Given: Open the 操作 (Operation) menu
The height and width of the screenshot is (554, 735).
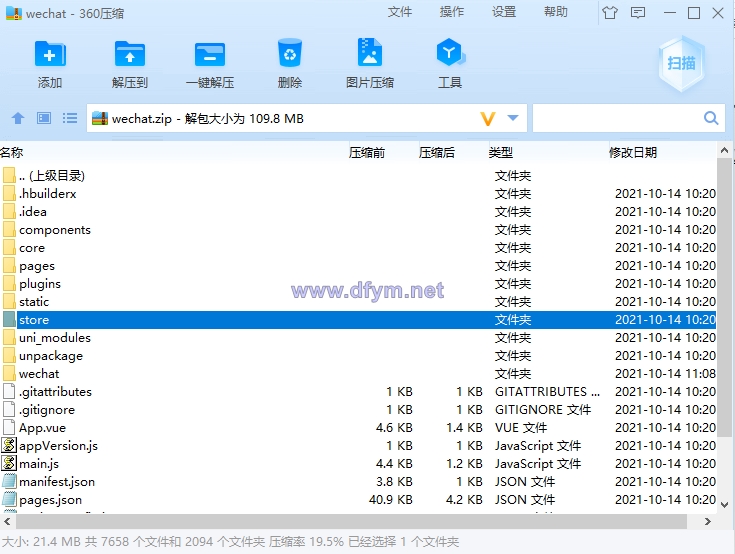Looking at the screenshot, I should (x=452, y=12).
